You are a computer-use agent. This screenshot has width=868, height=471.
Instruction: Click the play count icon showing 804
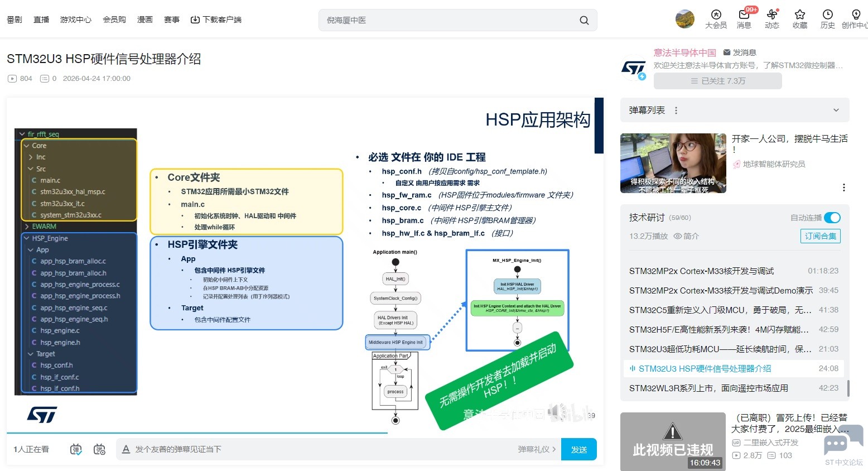coord(12,79)
